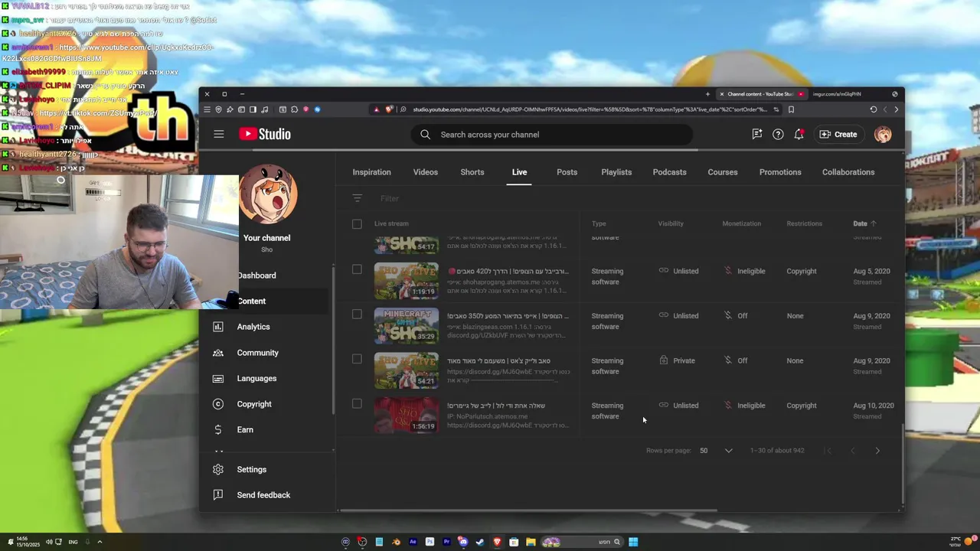Check the private stream lasting 54:21
This screenshot has height=551, width=980.
coord(357,359)
